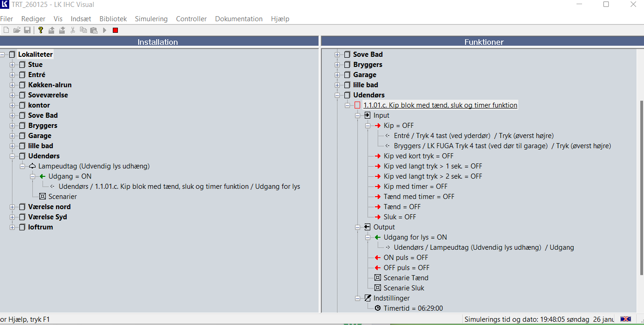This screenshot has width=644, height=325.
Task: Toggle the Sluk = OFF input
Action: (399, 217)
